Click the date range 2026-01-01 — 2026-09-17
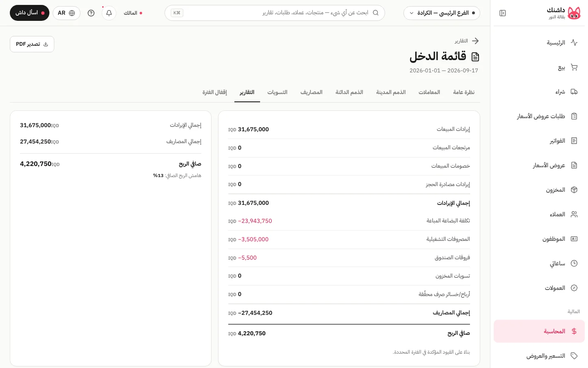 tap(444, 70)
